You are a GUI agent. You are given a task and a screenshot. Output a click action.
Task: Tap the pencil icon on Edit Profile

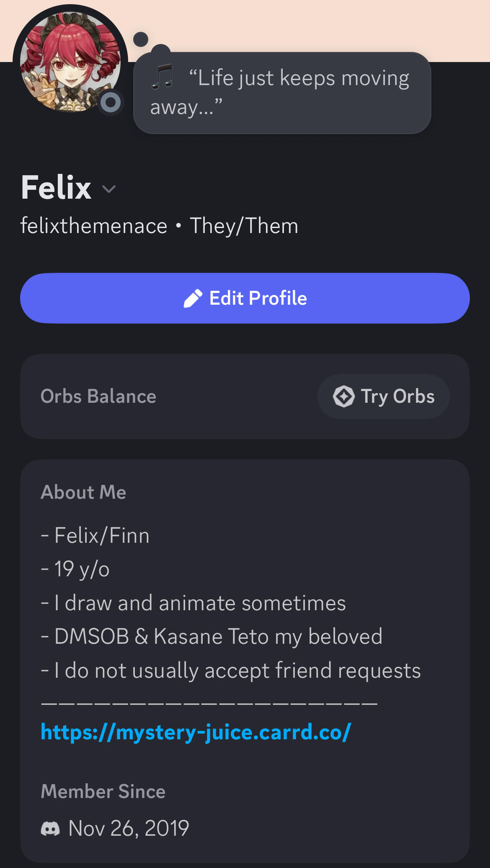click(193, 299)
